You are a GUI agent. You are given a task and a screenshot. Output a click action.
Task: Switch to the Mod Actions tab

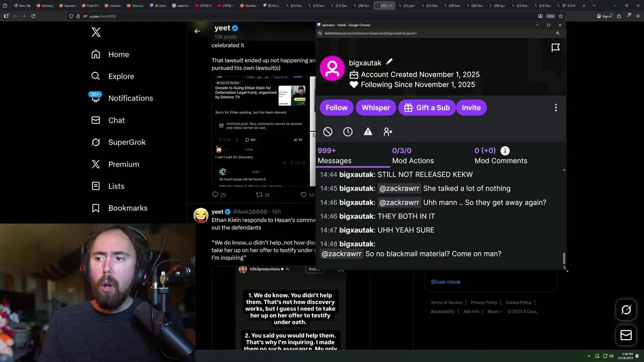coord(413,156)
